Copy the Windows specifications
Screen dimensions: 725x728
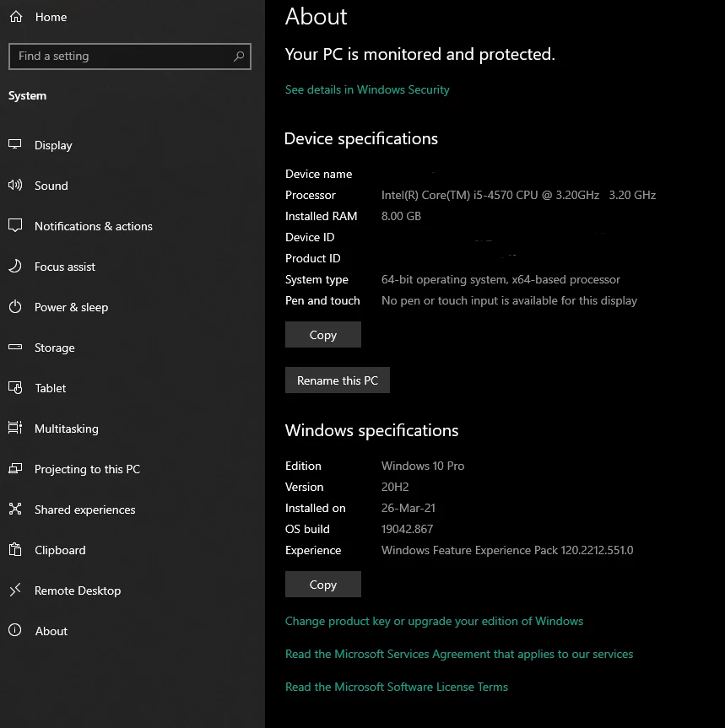[x=322, y=584]
